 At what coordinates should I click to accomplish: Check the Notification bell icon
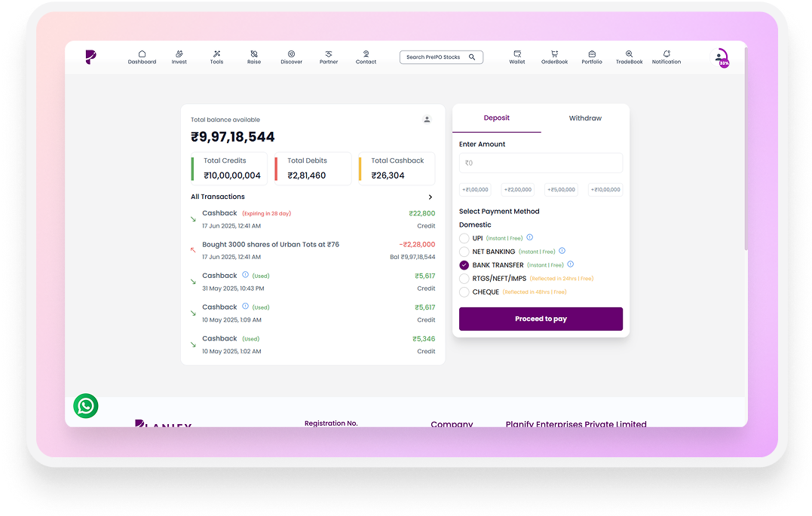(x=666, y=53)
